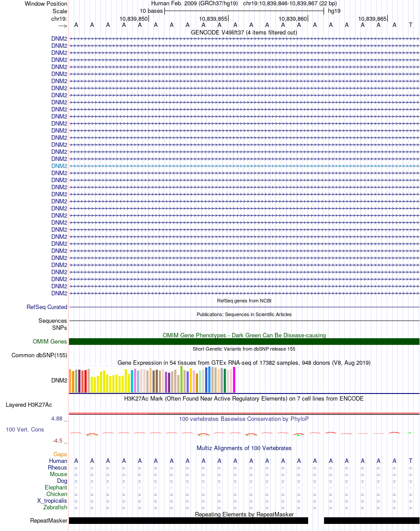Screen dimensions: 420x531
Task: Click the DNM2 label beside GTEx bar chart
Action: [x=59, y=380]
